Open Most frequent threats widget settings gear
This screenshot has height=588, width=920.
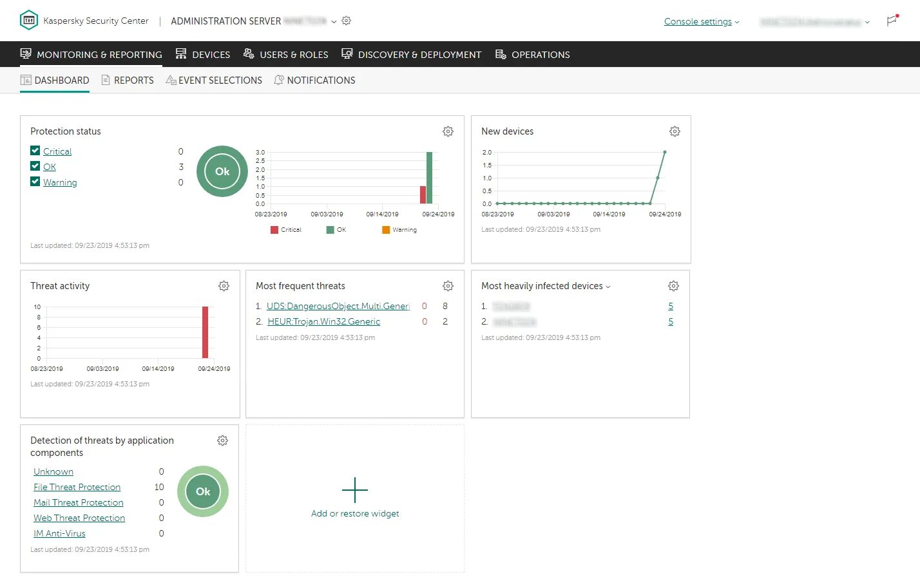point(448,286)
